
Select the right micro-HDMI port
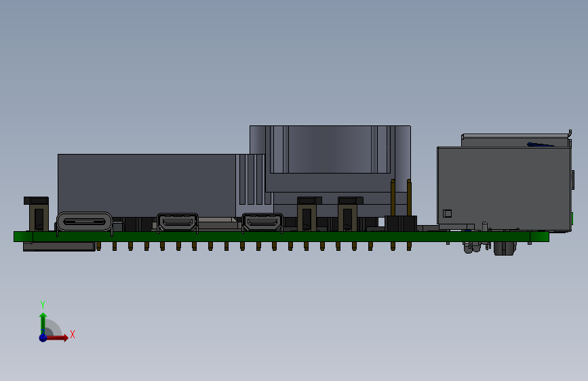pos(262,222)
